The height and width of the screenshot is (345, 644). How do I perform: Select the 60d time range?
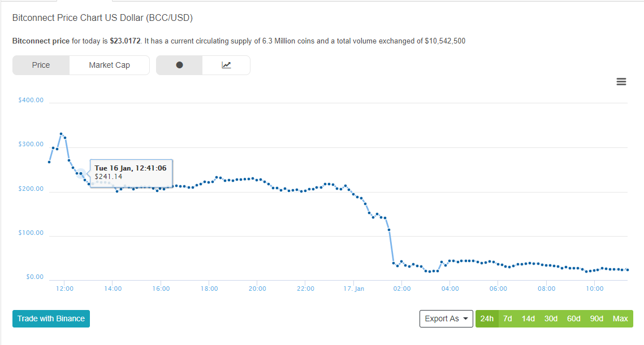point(574,319)
